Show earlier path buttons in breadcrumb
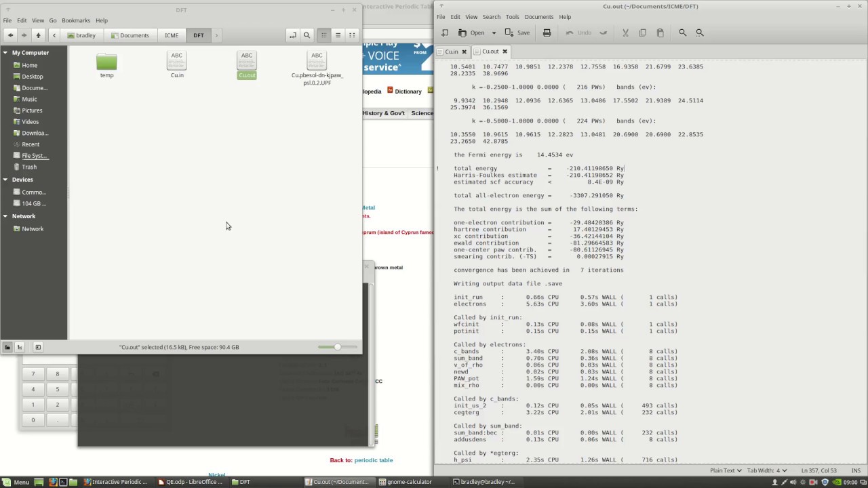 point(54,35)
